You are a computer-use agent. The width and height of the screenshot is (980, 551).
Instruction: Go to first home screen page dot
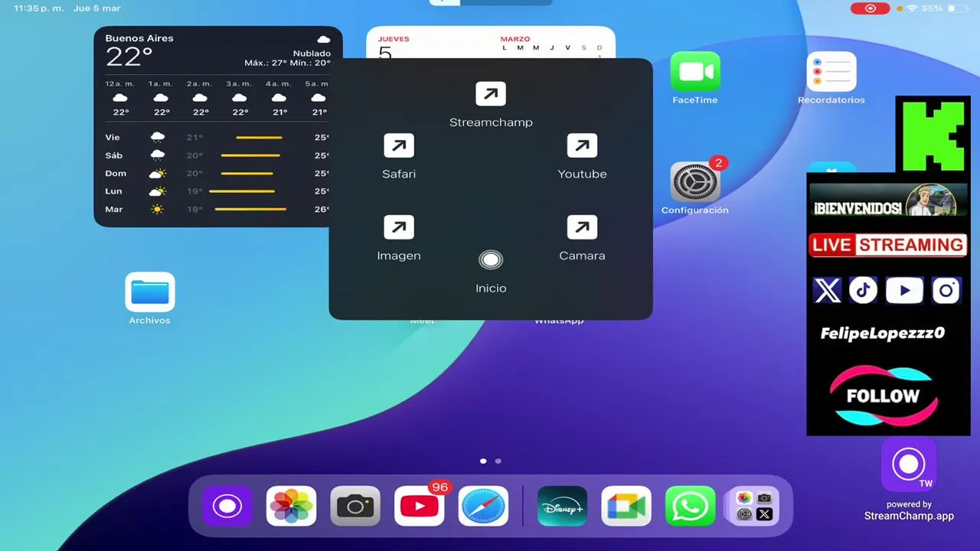[x=483, y=461]
